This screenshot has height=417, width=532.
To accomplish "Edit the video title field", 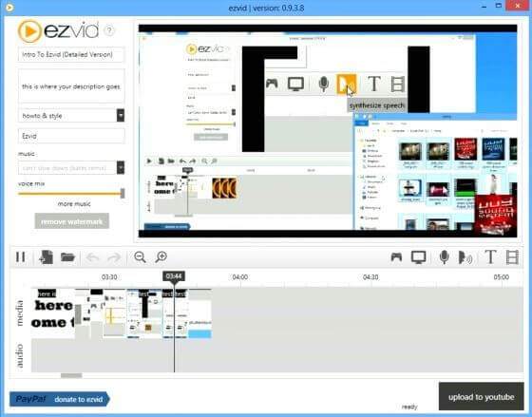I will [x=71, y=54].
